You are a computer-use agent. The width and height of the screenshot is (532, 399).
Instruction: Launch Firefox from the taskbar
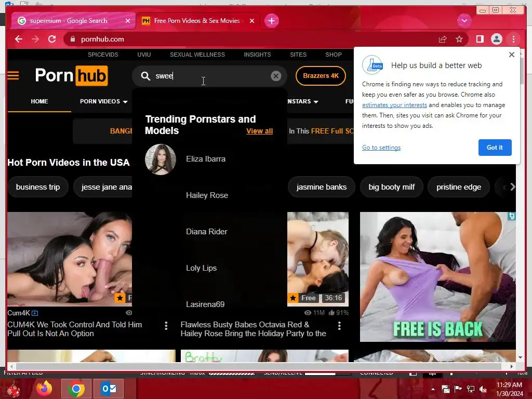tap(44, 389)
